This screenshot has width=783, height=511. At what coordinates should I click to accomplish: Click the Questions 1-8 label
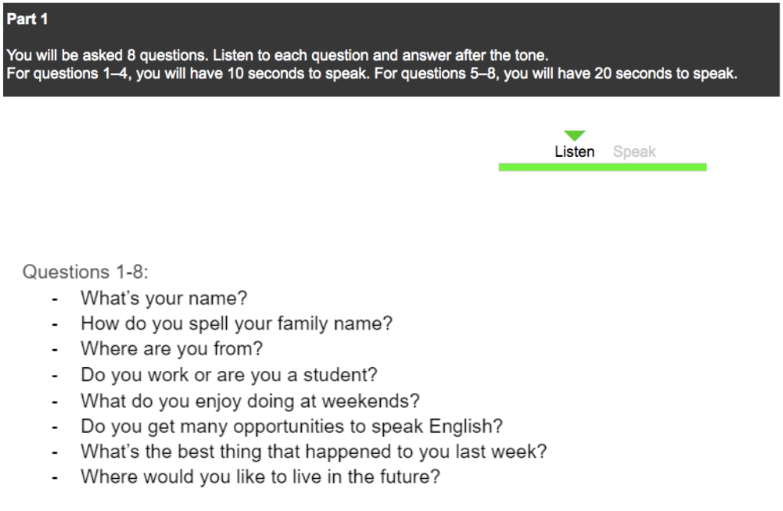click(85, 272)
